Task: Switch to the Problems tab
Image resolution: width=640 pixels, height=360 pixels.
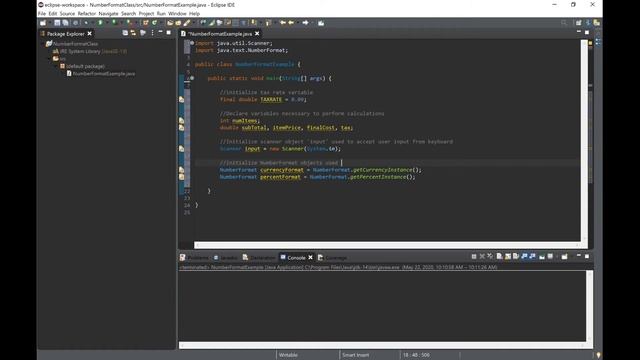Action: tap(194, 258)
